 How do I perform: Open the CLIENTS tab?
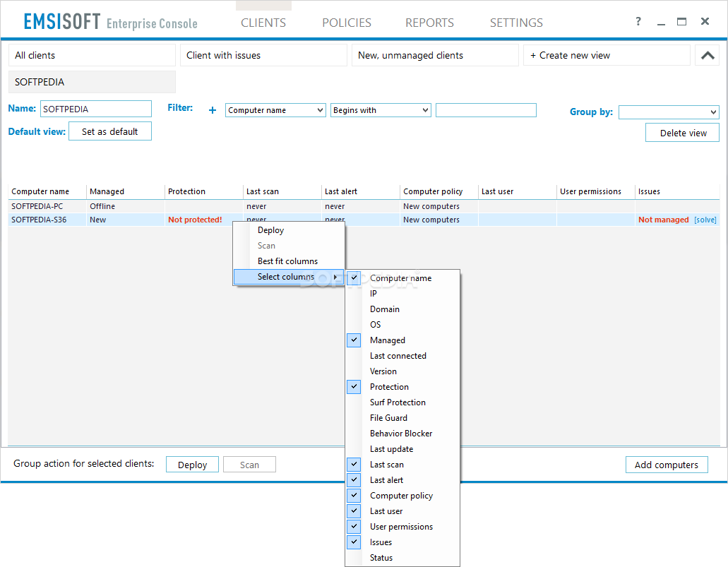point(263,23)
